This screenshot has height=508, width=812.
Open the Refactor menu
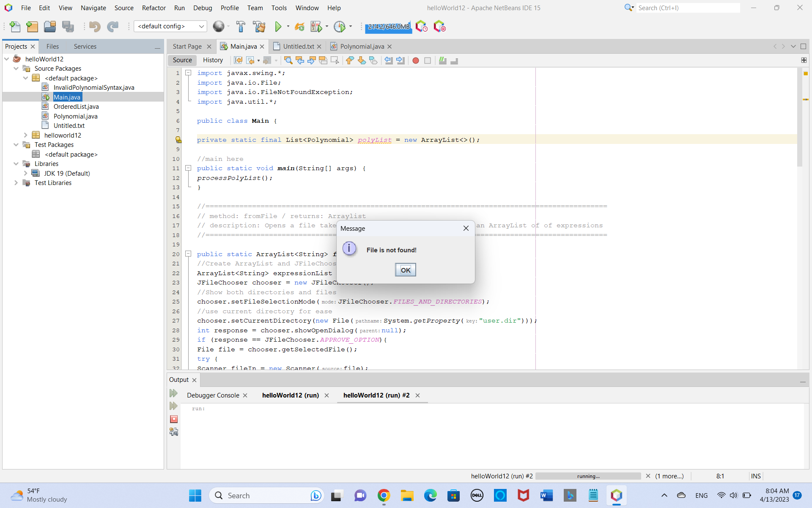point(154,8)
